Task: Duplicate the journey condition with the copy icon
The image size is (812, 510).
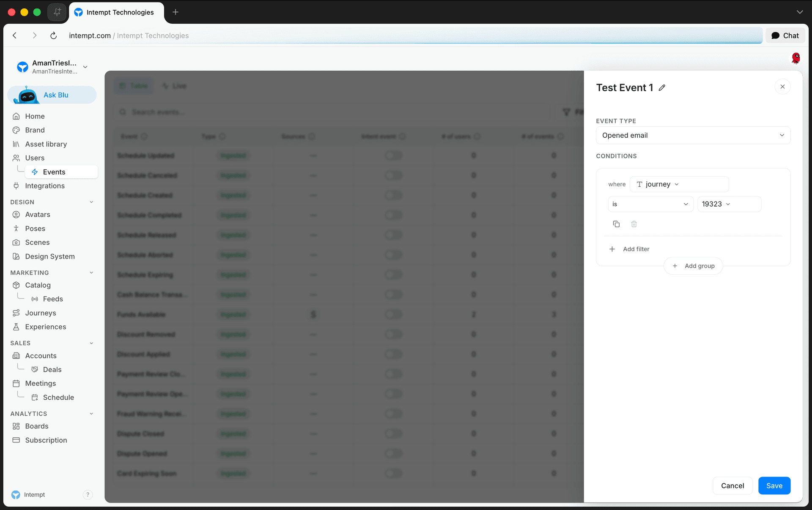Action: 616,224
